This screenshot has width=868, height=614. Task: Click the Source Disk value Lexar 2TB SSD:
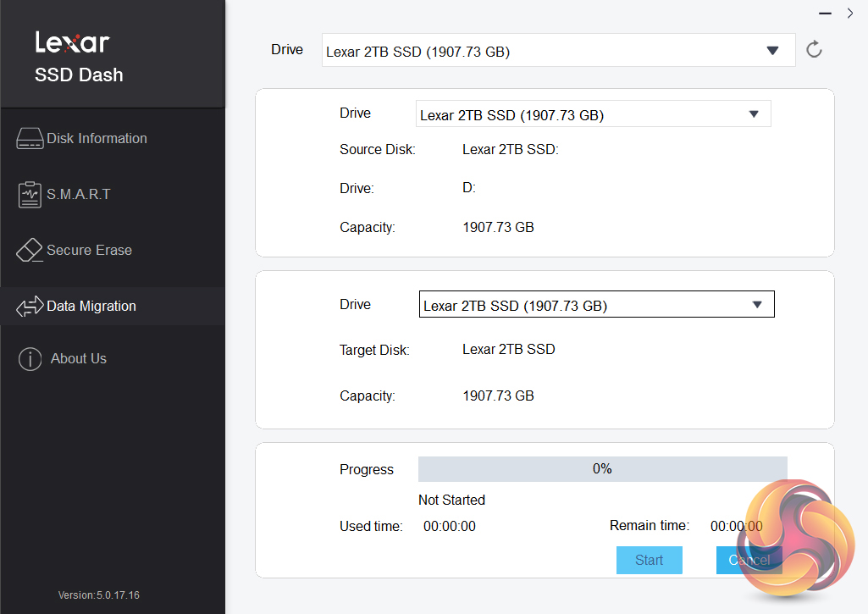pyautogui.click(x=511, y=150)
